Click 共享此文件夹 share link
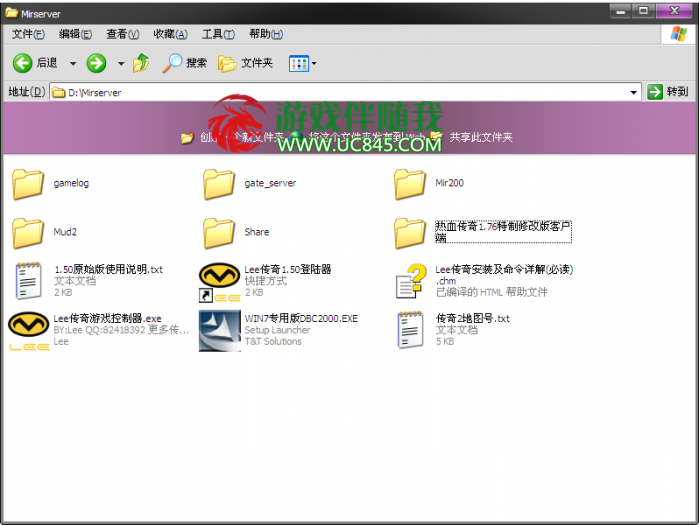Screen dimensions: 699x525 point(481,137)
